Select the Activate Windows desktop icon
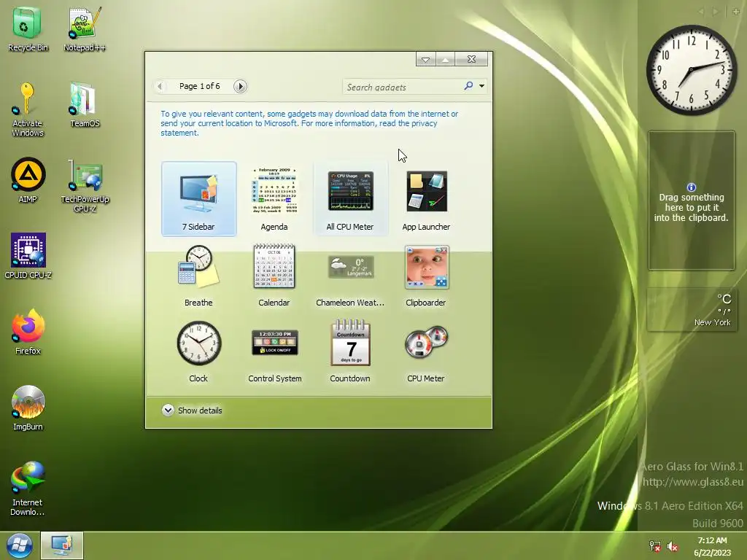 pyautogui.click(x=28, y=109)
